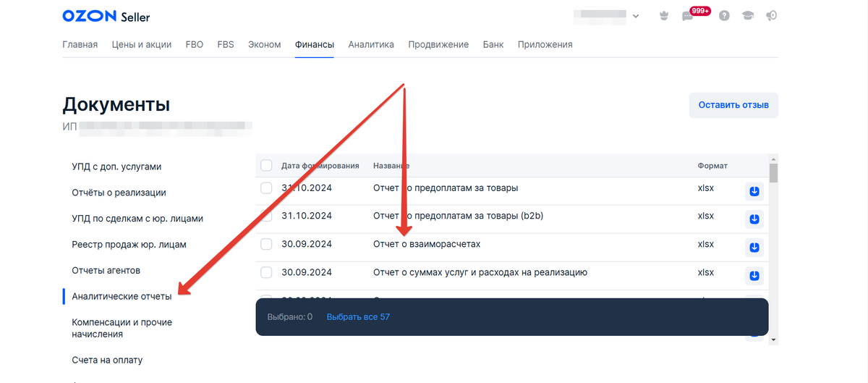The height and width of the screenshot is (383, 868).
Task: Click the Отчет о взаиморасчетах report name
Action: click(x=427, y=244)
